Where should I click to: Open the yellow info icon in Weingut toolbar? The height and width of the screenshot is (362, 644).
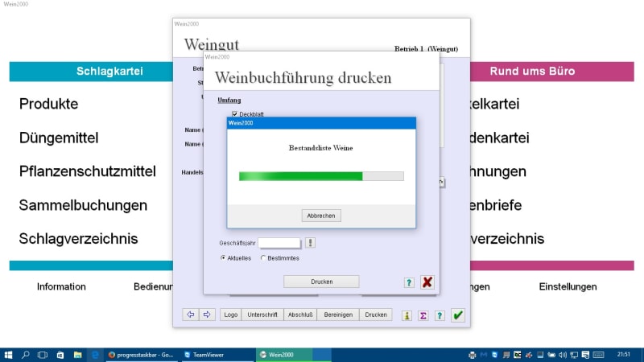[x=407, y=315]
